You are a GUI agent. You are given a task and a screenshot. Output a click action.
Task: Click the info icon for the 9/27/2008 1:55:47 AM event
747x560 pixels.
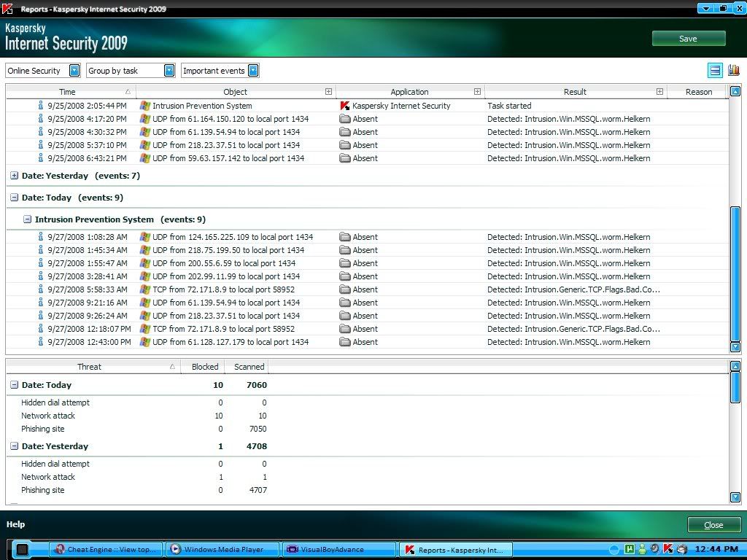41,262
